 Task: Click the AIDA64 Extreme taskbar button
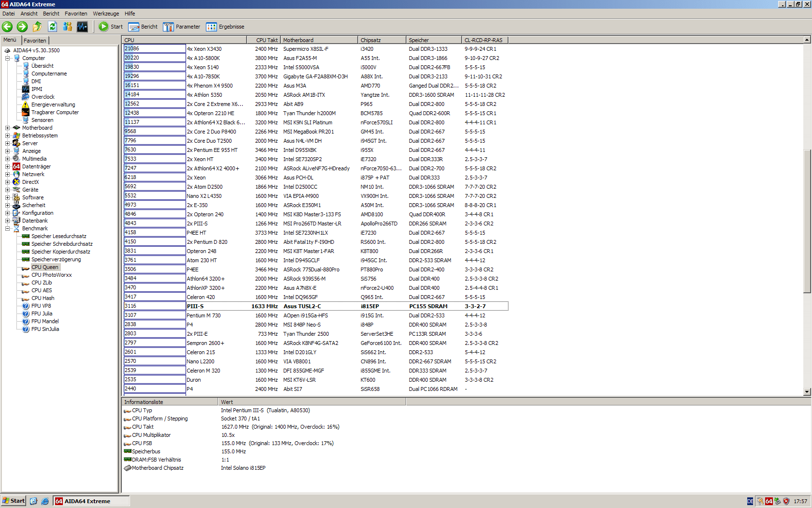[x=91, y=501]
